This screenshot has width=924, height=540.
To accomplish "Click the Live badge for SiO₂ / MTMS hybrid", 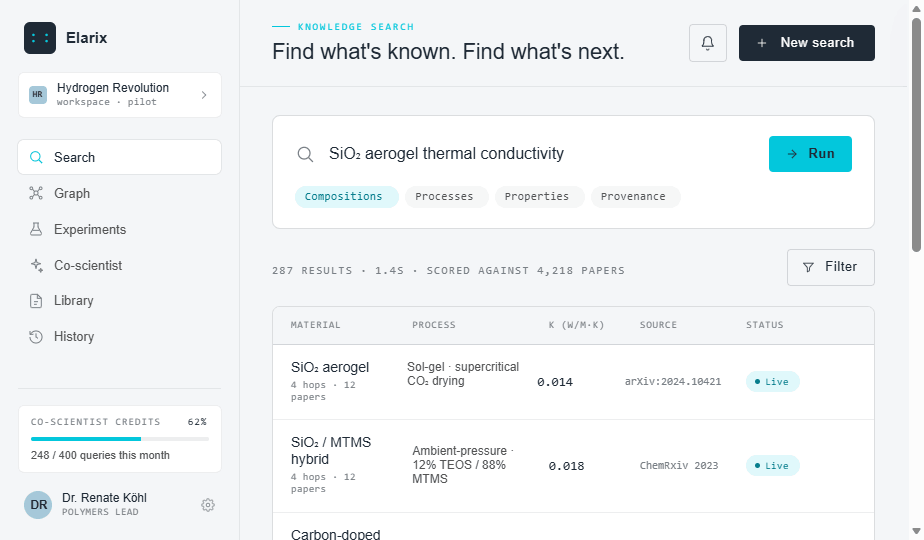I will point(773,466).
